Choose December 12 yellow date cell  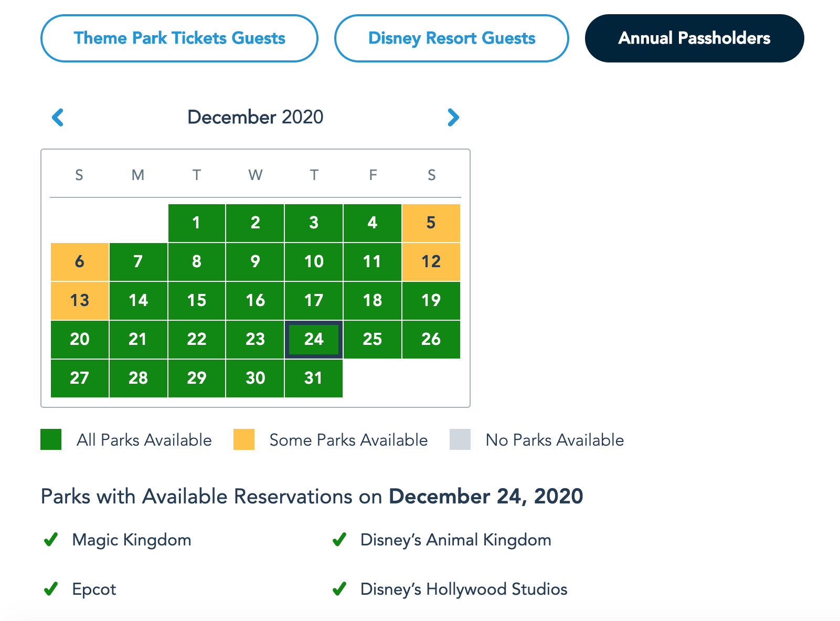(x=431, y=262)
